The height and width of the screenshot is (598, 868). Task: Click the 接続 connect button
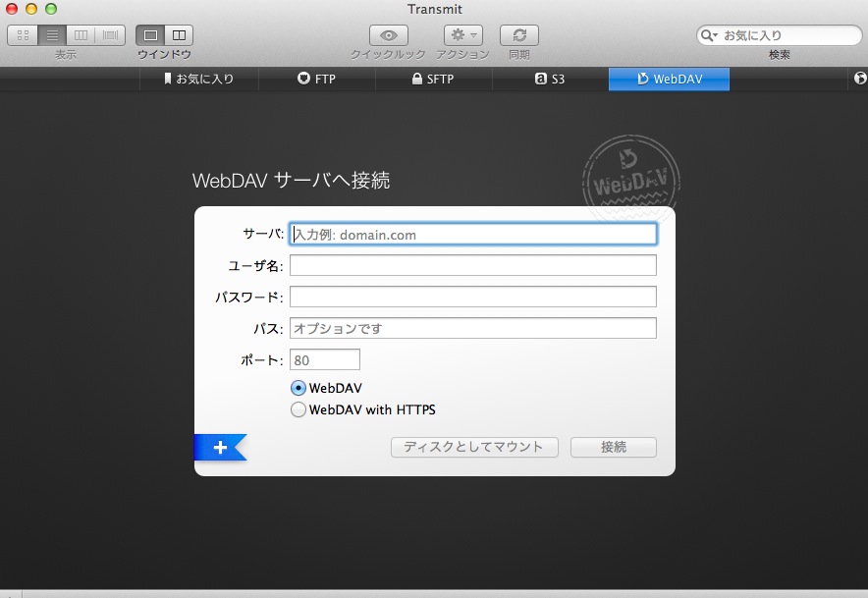614,448
